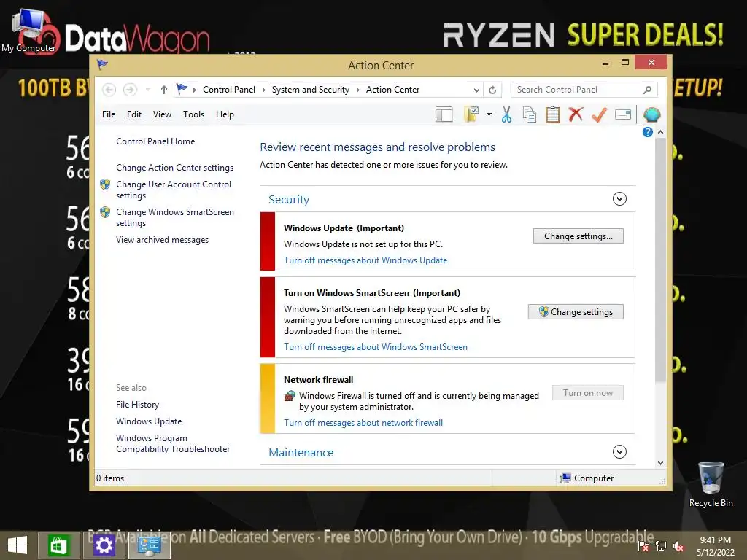Screen dimensions: 747x560
Task: Click the Classic Shell settings shell icon
Action: pyautogui.click(x=651, y=114)
